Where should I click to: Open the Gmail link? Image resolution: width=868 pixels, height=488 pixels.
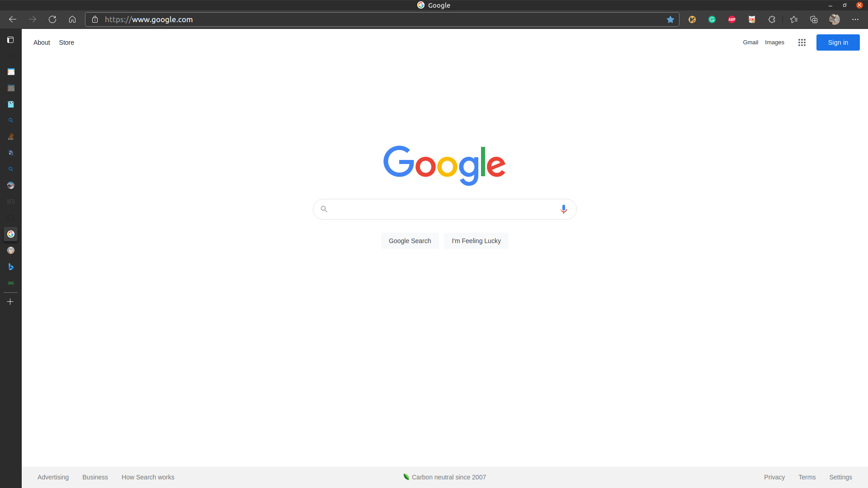pyautogui.click(x=750, y=42)
